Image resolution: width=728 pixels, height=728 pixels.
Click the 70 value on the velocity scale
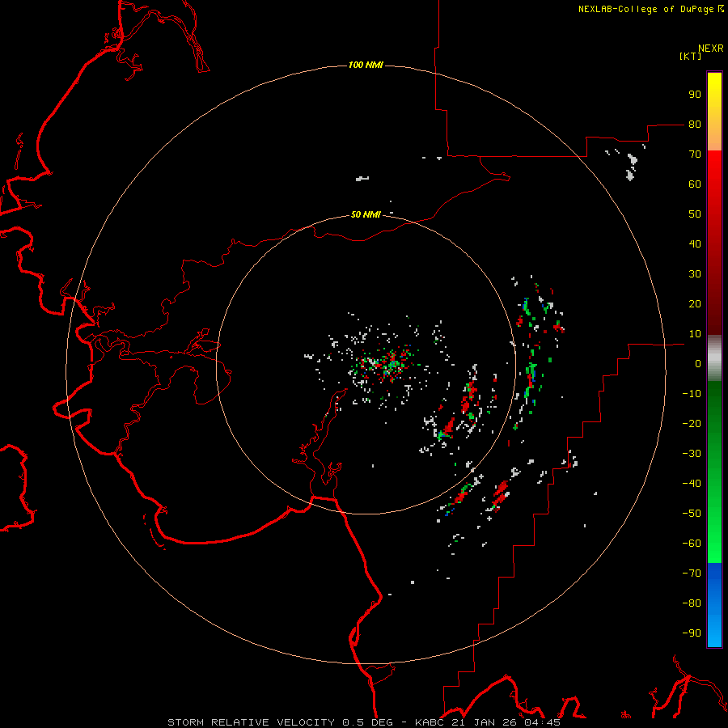[695, 154]
